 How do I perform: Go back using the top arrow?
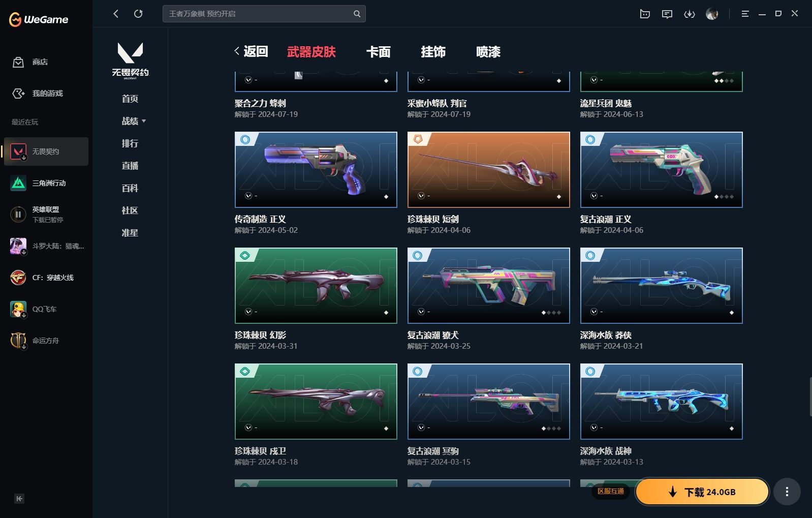tap(116, 14)
